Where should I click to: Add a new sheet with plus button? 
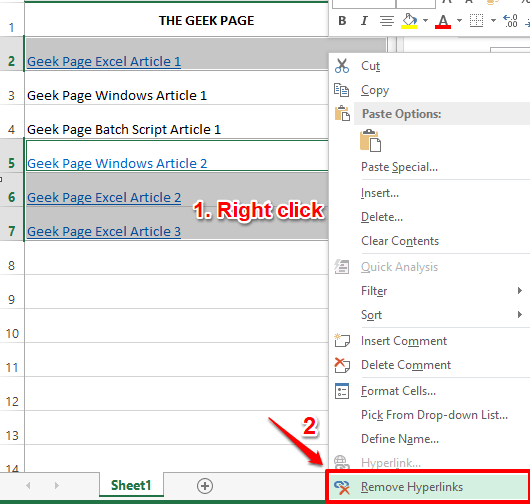pos(205,486)
